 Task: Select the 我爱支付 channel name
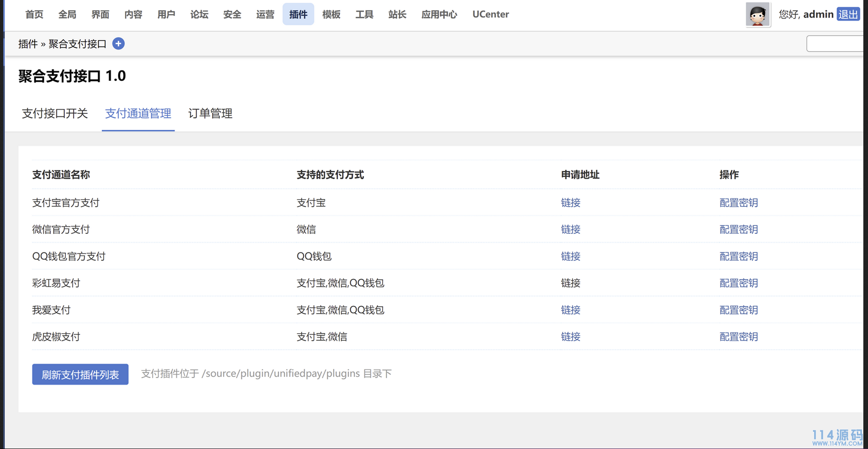click(x=51, y=310)
